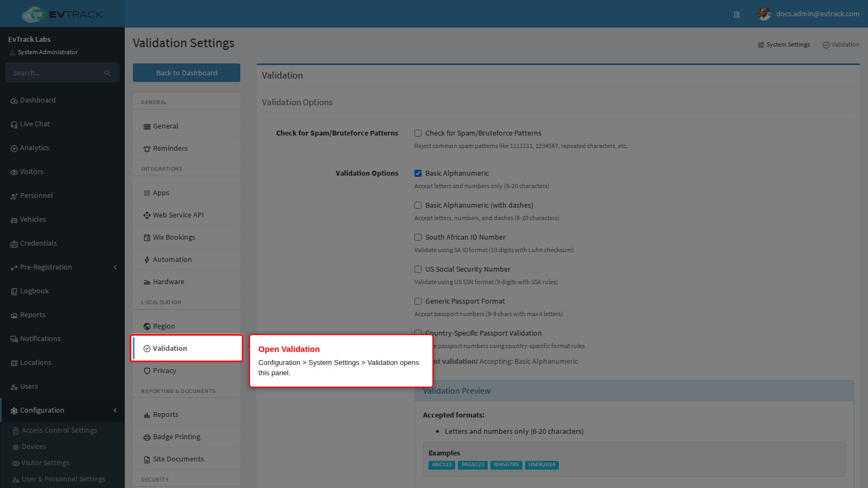
Task: Enable Check for Spam/Bruteforce Patterns checkbox
Action: click(x=418, y=133)
